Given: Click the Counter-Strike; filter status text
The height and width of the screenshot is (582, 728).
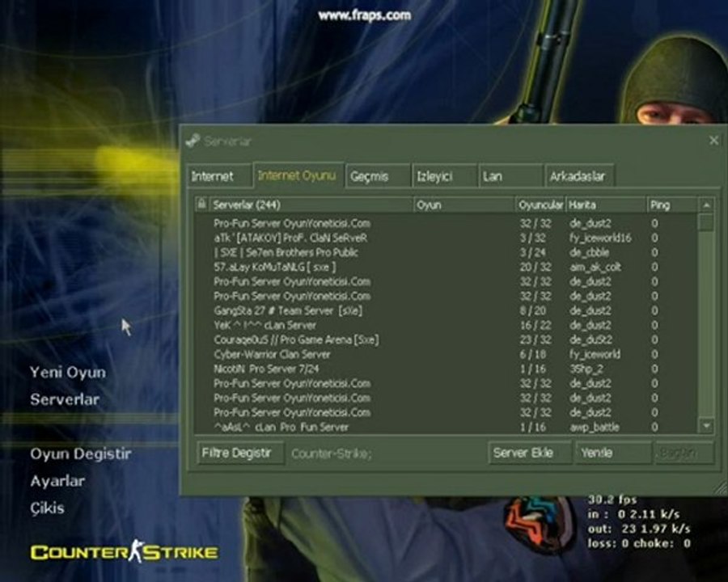Looking at the screenshot, I should (x=332, y=453).
